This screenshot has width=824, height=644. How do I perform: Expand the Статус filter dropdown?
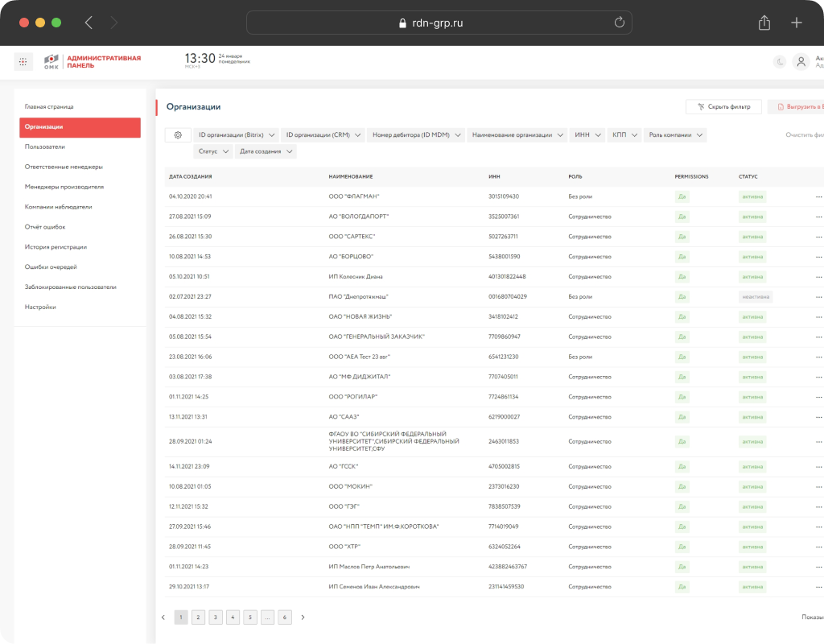(x=212, y=151)
